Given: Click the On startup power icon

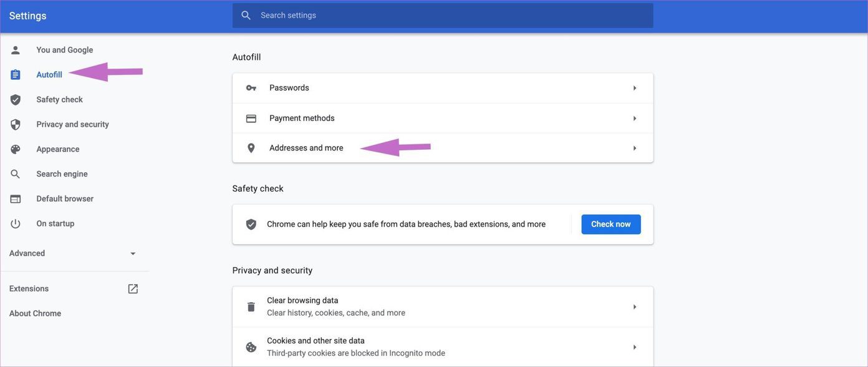Looking at the screenshot, I should pos(16,223).
